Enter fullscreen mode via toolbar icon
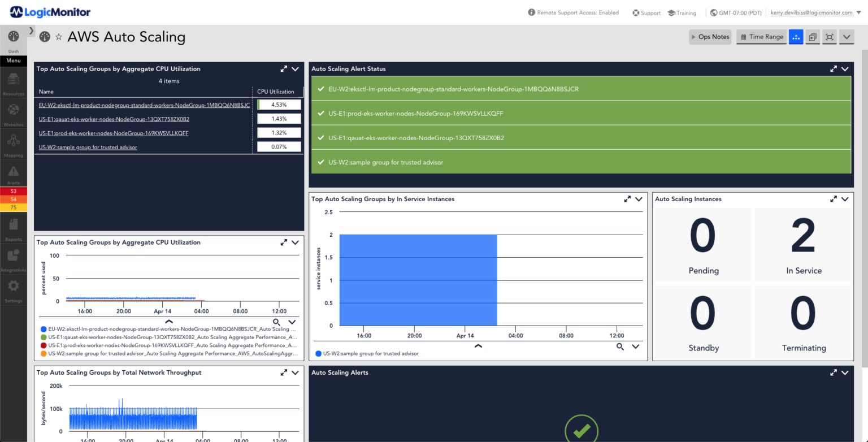The width and height of the screenshot is (868, 442). click(829, 36)
